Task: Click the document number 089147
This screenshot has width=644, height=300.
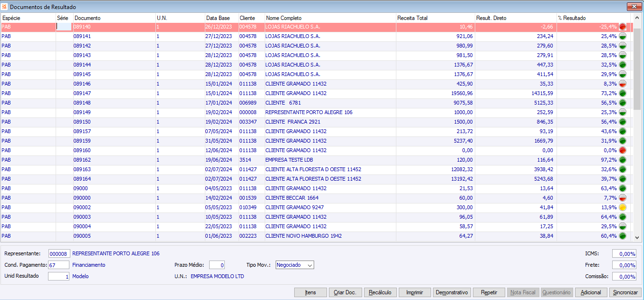Action: 82,93
